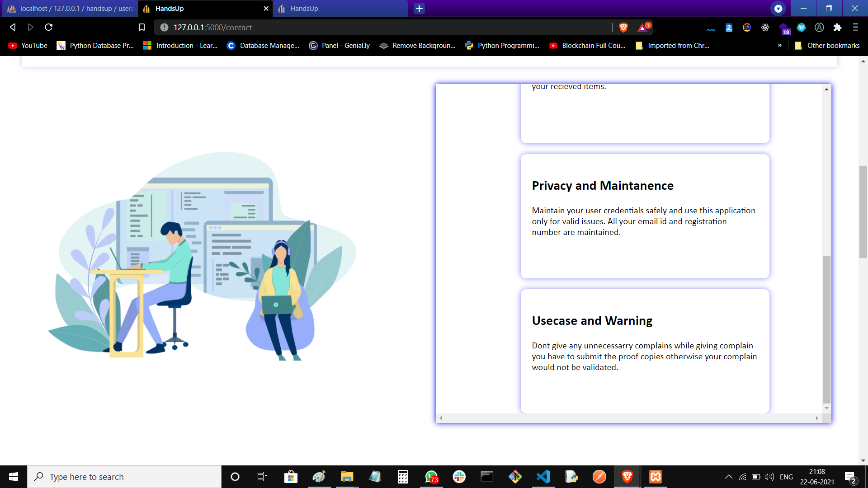Viewport: 868px width, 488px height.
Task: Open Postman from the taskbar
Action: [599, 477]
